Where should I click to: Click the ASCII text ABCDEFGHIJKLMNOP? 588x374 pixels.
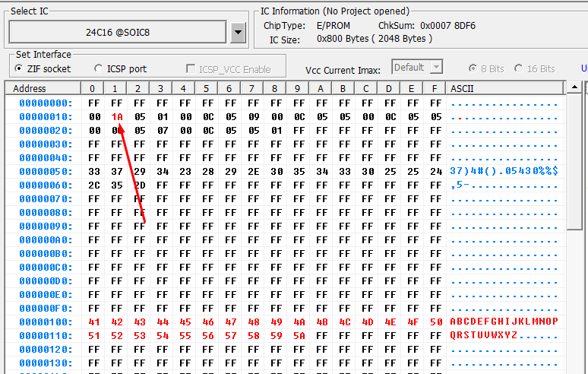[504, 322]
